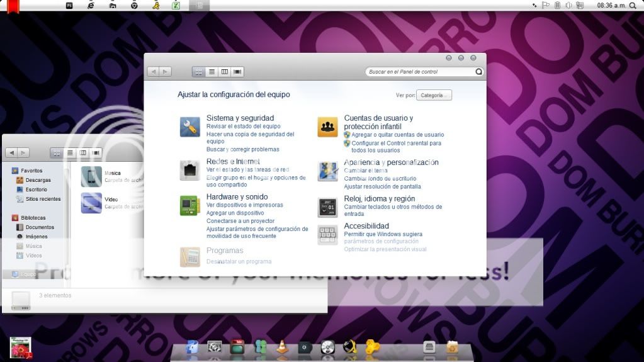
Task: Select Sitios recientes in Explorer sidebar
Action: click(38, 199)
